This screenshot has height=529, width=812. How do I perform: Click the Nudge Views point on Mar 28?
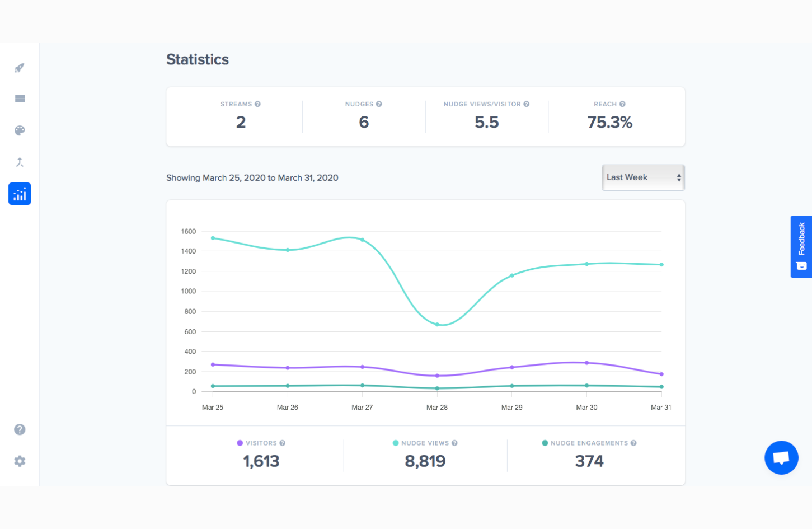pos(437,325)
